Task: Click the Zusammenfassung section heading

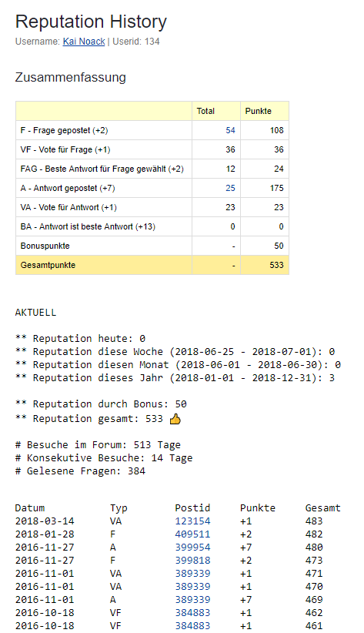Action: tap(71, 77)
